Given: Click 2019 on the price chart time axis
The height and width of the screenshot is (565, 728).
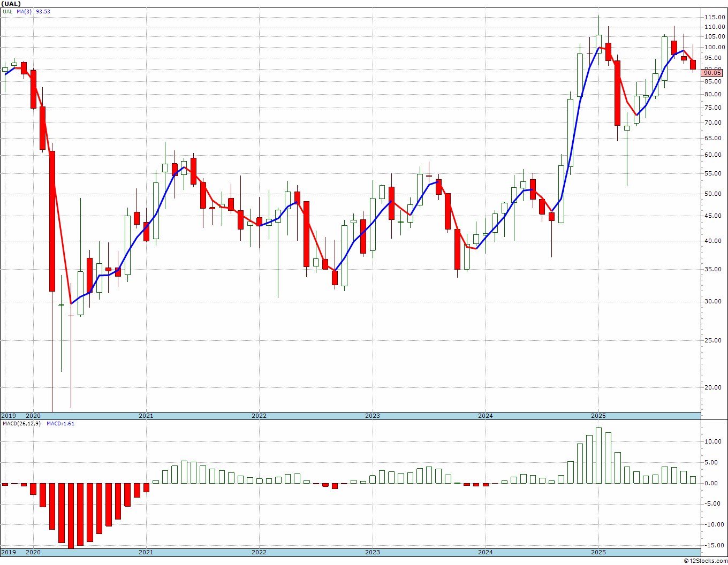Looking at the screenshot, I should [8, 416].
